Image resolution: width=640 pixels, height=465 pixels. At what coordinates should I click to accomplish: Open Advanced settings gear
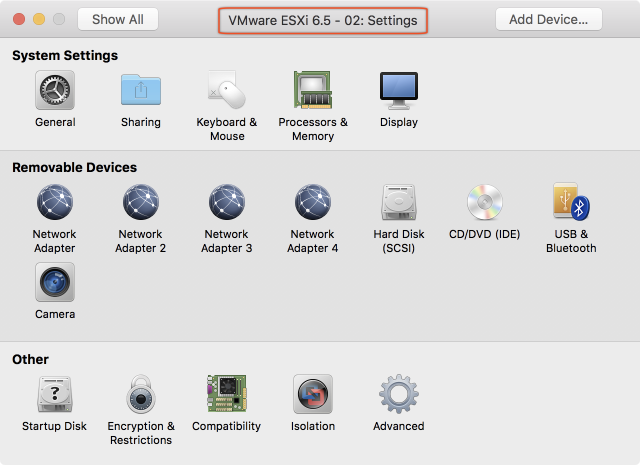[x=399, y=395]
